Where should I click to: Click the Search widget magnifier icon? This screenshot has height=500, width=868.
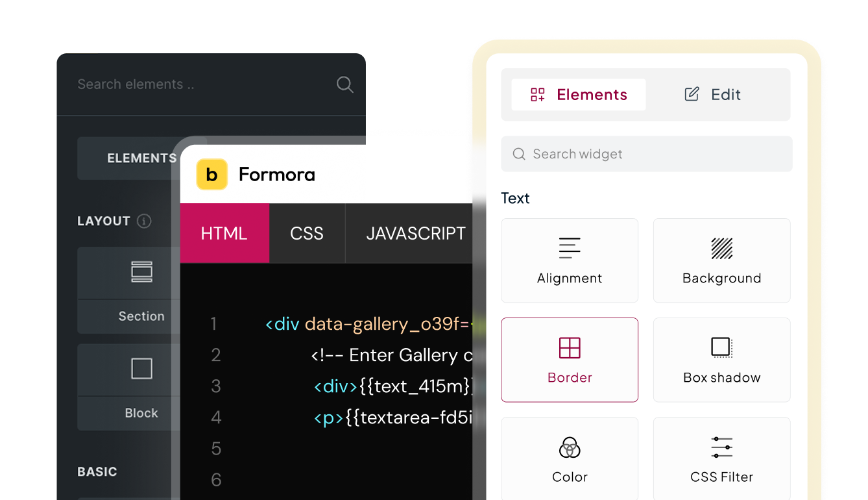coord(519,154)
